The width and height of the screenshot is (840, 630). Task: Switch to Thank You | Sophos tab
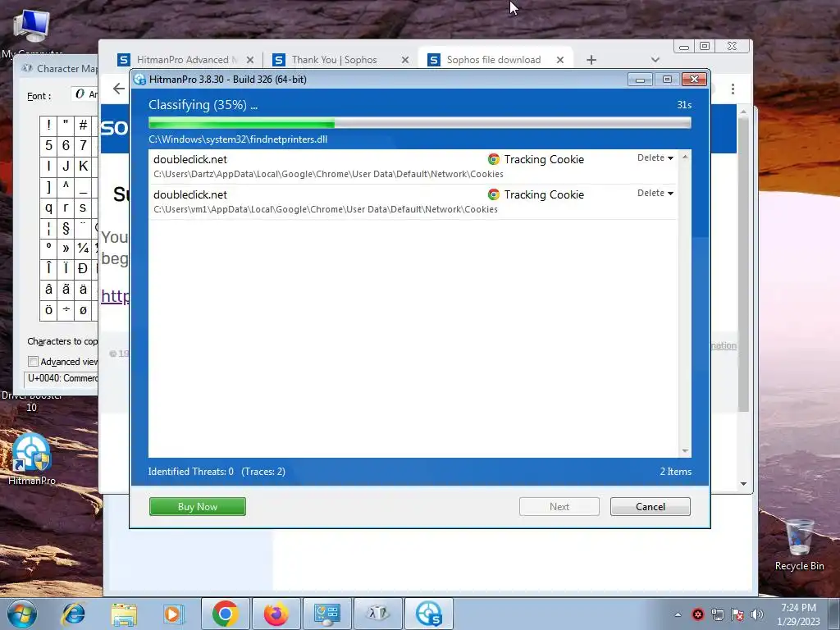340,60
